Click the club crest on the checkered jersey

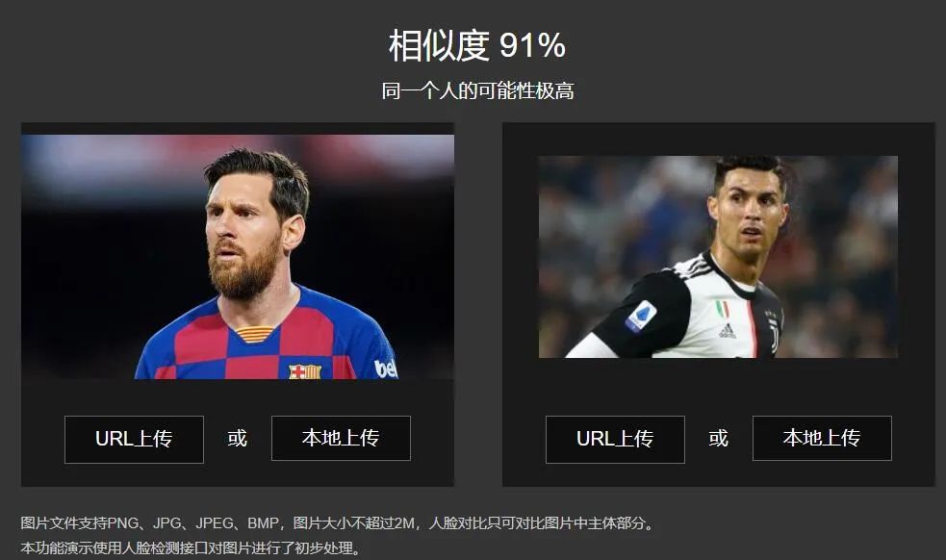[305, 371]
